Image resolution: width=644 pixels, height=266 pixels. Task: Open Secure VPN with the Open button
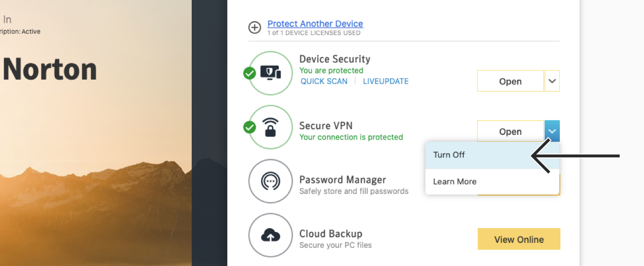[510, 131]
